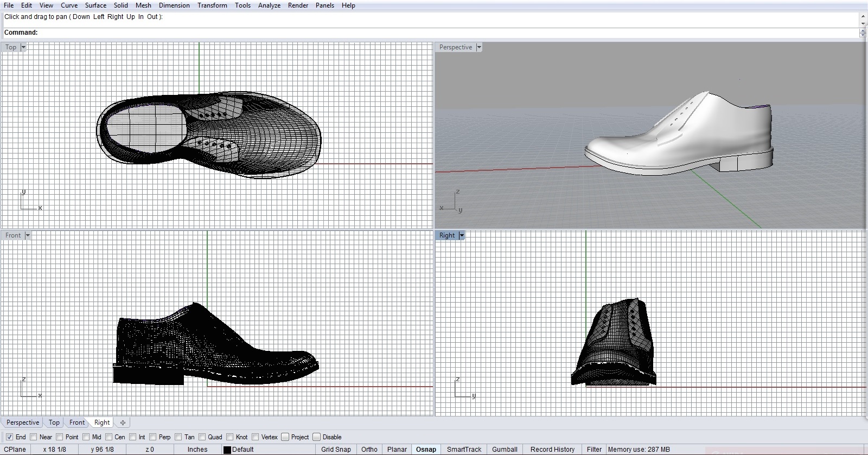Toggle the Project osnap option
Viewport: 868px width, 455px height.
pos(285,437)
